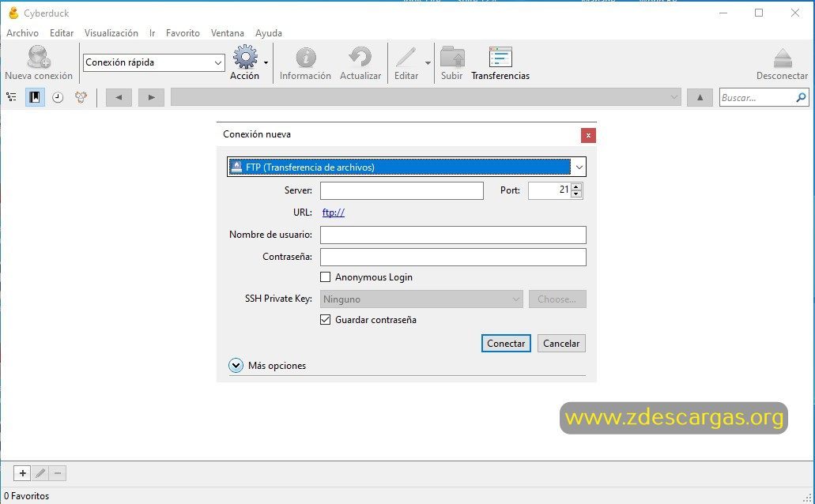Image resolution: width=815 pixels, height=504 pixels.
Task: Click the edit favorite pencil button
Action: point(40,473)
